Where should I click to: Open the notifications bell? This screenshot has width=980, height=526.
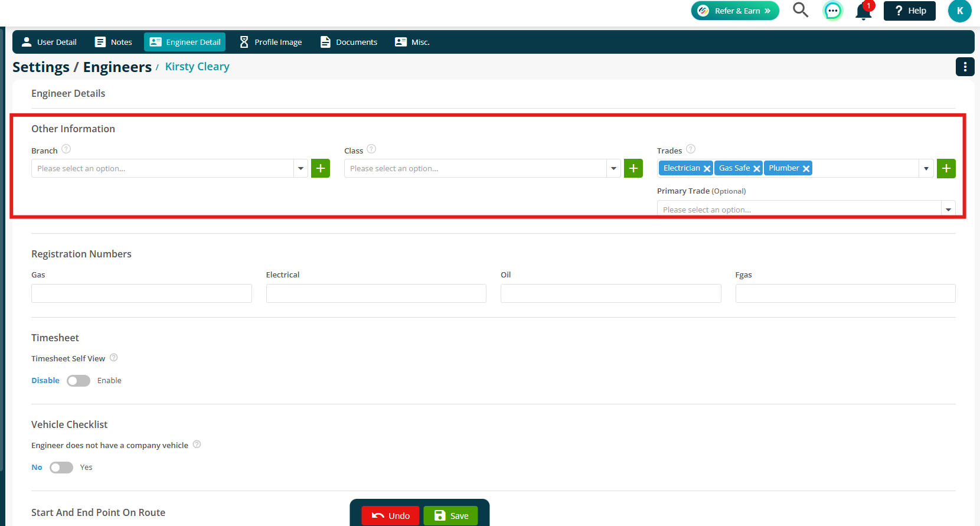[x=864, y=11]
